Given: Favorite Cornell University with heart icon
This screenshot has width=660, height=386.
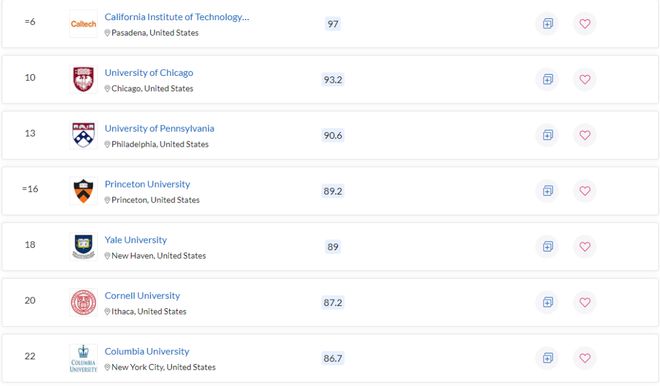Looking at the screenshot, I should click(585, 302).
